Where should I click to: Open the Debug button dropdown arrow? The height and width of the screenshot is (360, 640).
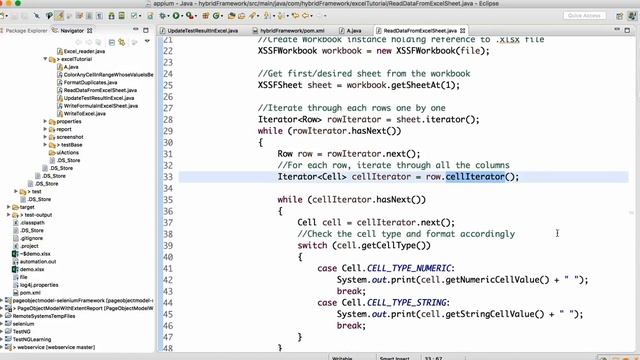168,16
